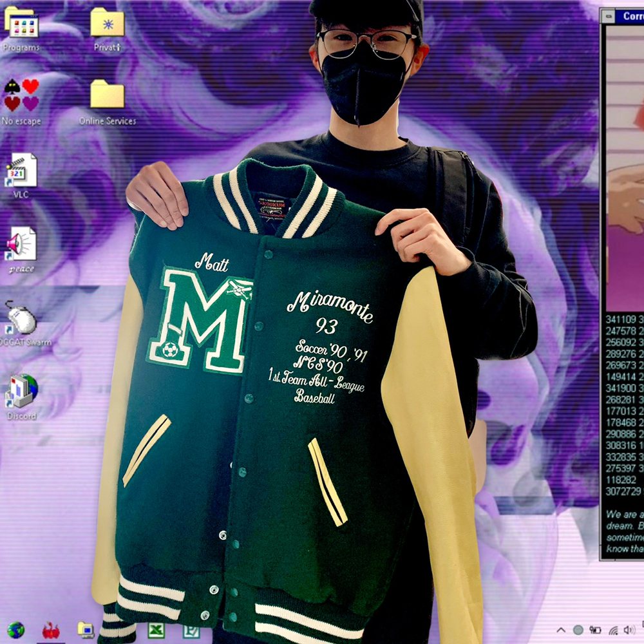The image size is (644, 644).
Task: Launch Excel from the taskbar
Action: click(x=155, y=630)
